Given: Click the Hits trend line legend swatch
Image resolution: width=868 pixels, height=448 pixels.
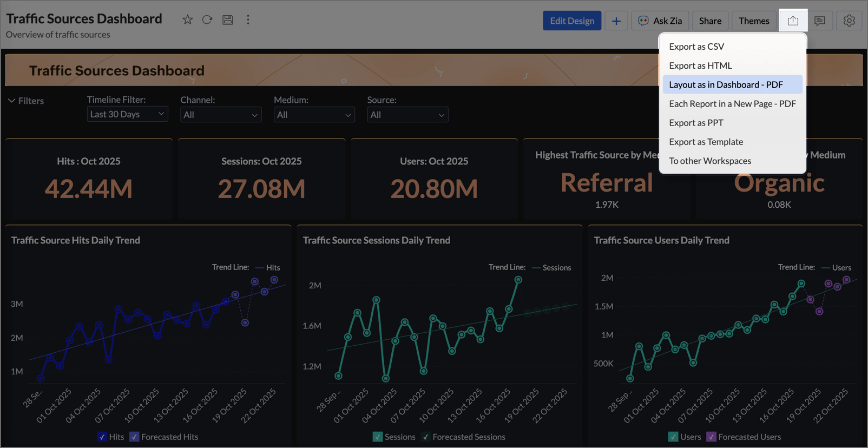Looking at the screenshot, I should pos(260,267).
